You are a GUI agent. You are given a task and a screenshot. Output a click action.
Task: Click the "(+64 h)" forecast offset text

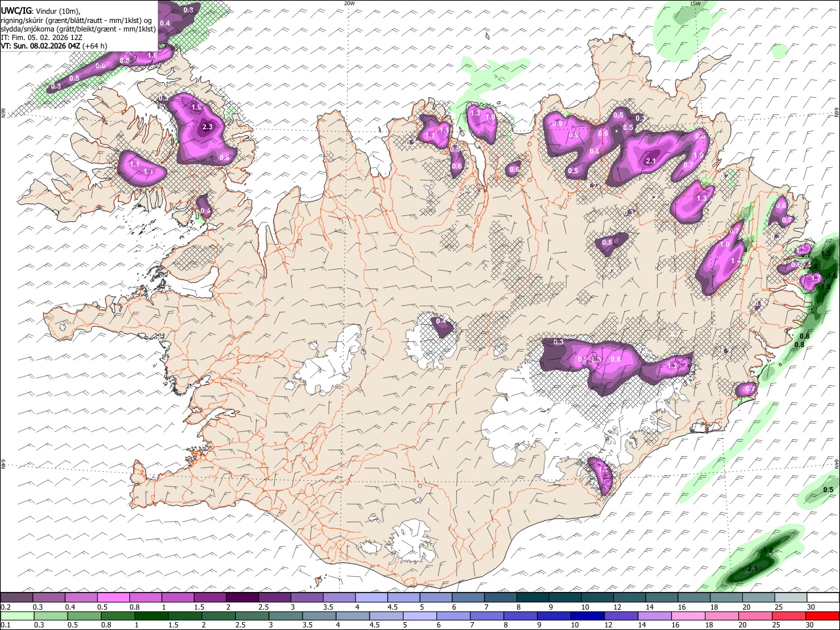tap(95, 46)
